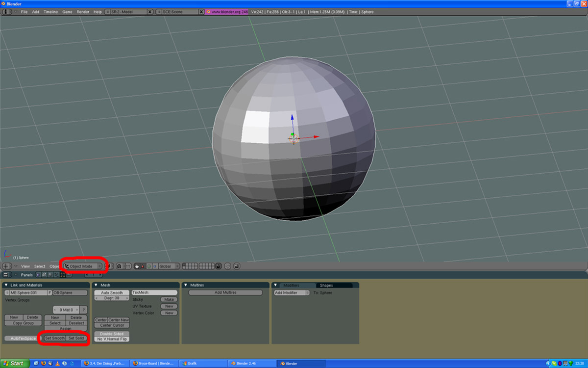Screen dimensions: 588x368
Task: Open Firefox from the quick launch bar
Action: (43, 364)
